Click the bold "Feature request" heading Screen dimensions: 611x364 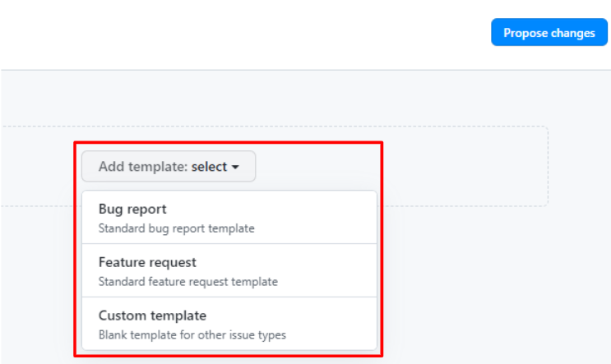[147, 262]
